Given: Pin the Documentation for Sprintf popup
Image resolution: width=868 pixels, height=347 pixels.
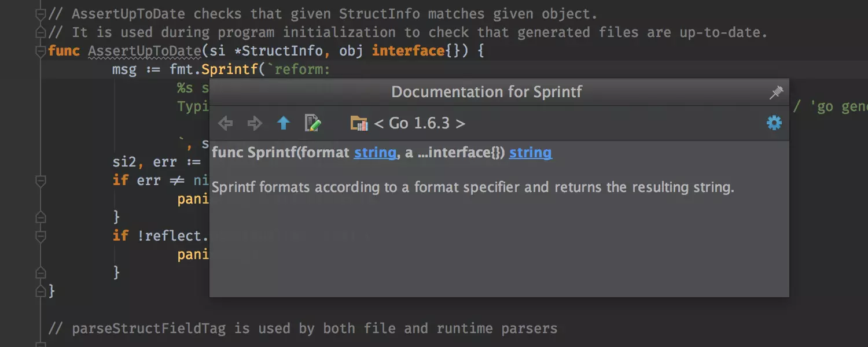Looking at the screenshot, I should (776, 93).
